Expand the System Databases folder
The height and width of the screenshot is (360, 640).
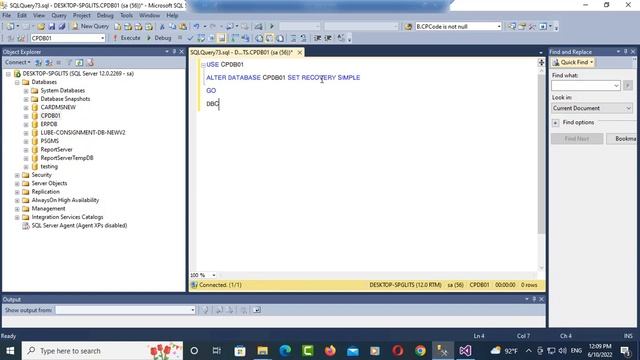click(26, 91)
